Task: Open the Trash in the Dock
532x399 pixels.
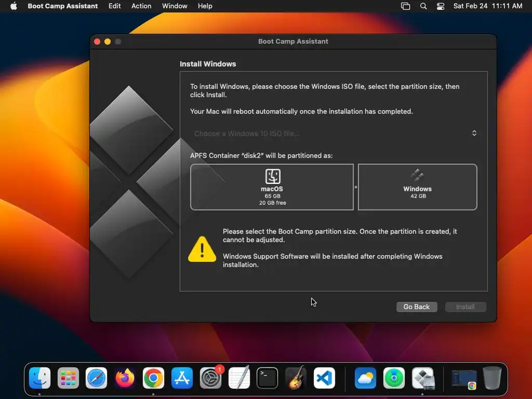Action: pos(493,378)
